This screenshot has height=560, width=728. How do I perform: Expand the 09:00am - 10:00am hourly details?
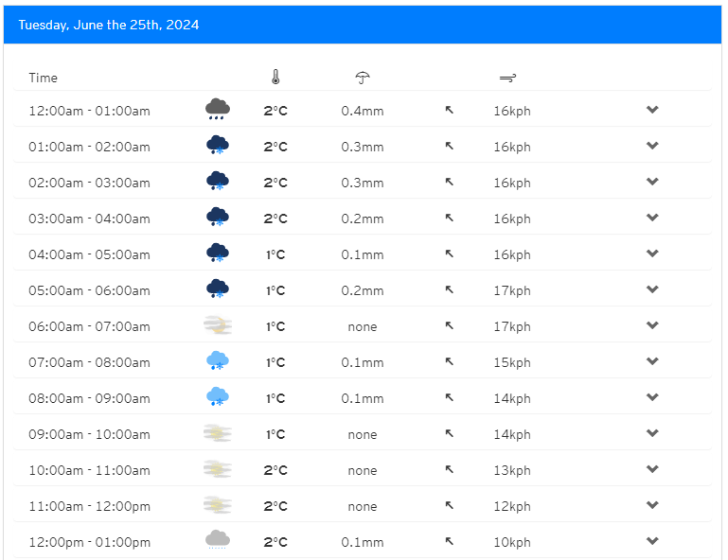652,433
